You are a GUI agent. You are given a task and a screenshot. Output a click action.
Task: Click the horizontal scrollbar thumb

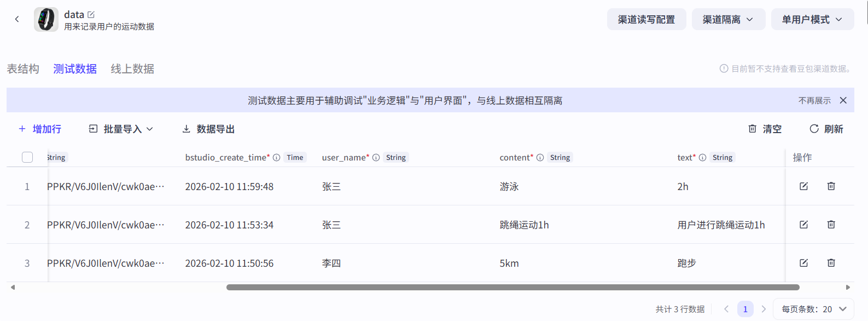(x=513, y=287)
